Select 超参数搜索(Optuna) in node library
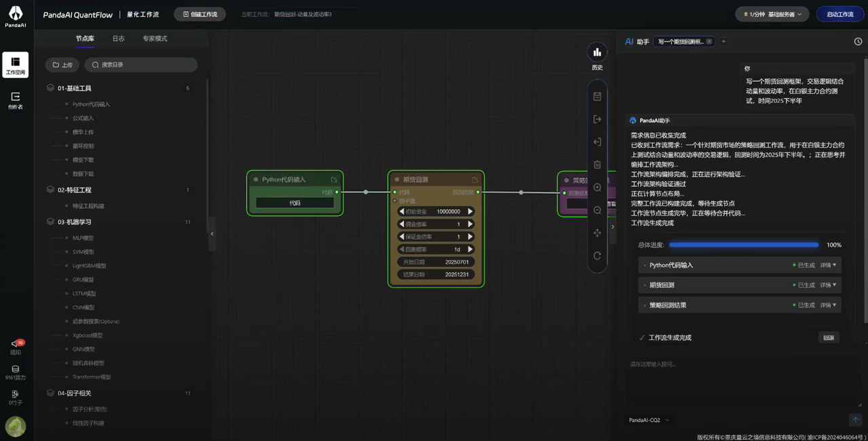868x441 pixels. (96, 321)
